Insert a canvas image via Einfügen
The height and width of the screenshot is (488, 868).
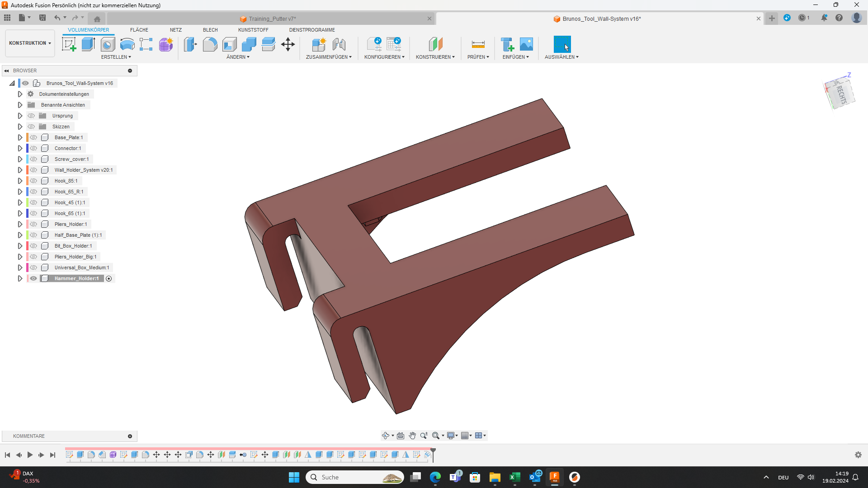[526, 44]
